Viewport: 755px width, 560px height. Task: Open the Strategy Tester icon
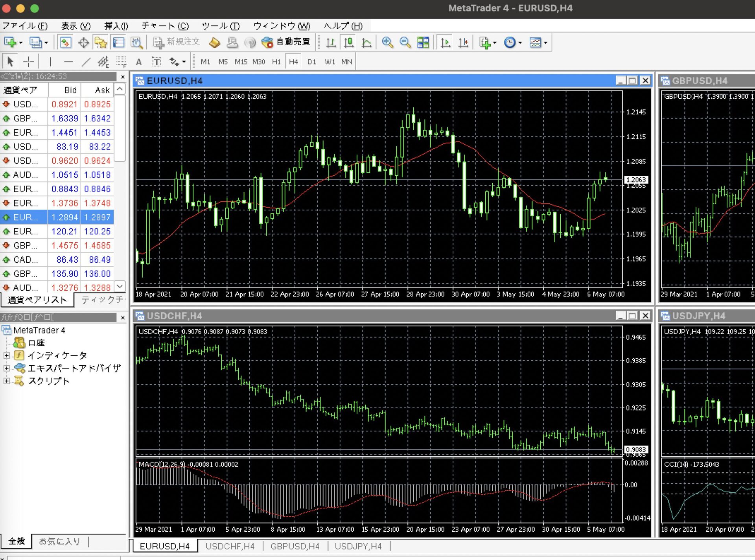(x=136, y=42)
